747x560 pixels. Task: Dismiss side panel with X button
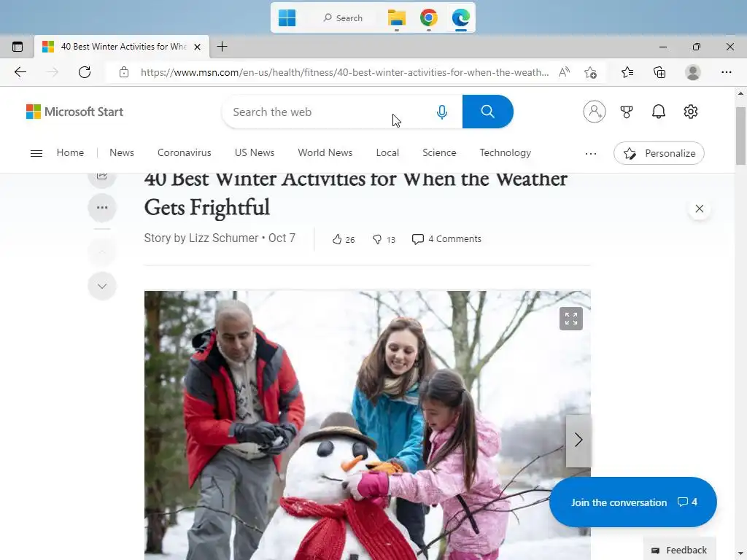(x=700, y=209)
